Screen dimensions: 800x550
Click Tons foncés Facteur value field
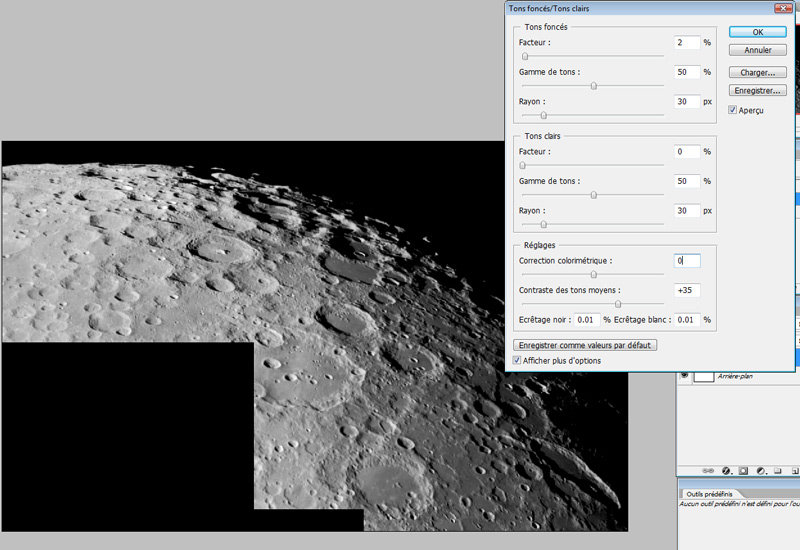coord(687,42)
